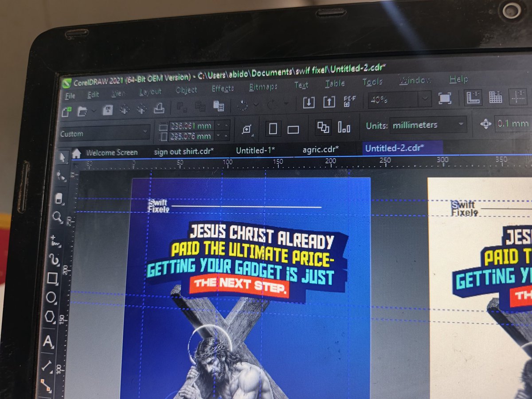Toggle the Current page layout button
This screenshot has height=399, width=532.
tap(344, 128)
